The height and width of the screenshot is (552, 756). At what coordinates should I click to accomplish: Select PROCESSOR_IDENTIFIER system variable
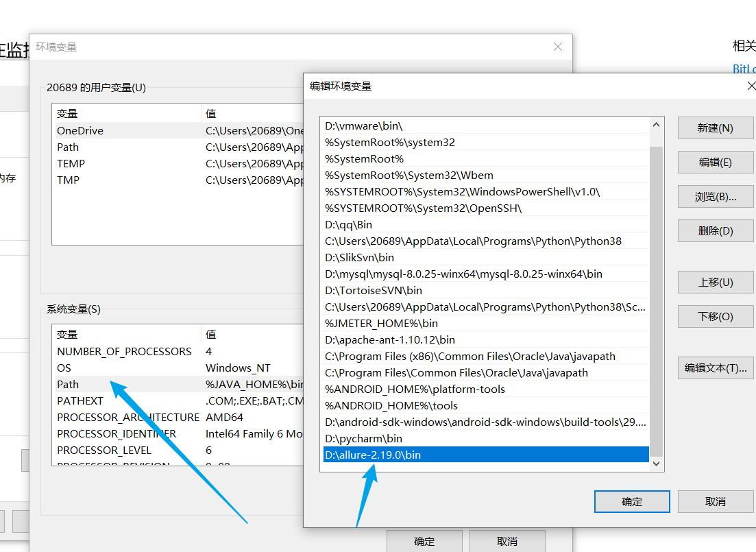coord(178,433)
